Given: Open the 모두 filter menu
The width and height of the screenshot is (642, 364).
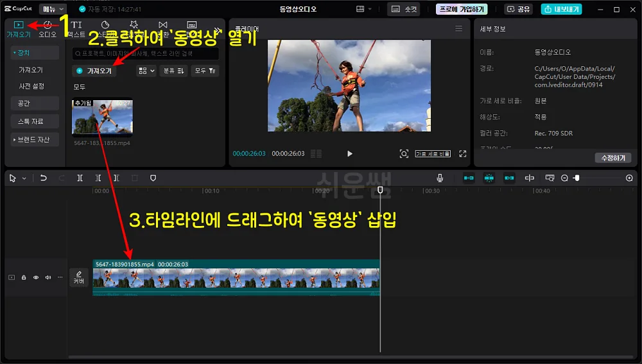Looking at the screenshot, I should coord(205,71).
